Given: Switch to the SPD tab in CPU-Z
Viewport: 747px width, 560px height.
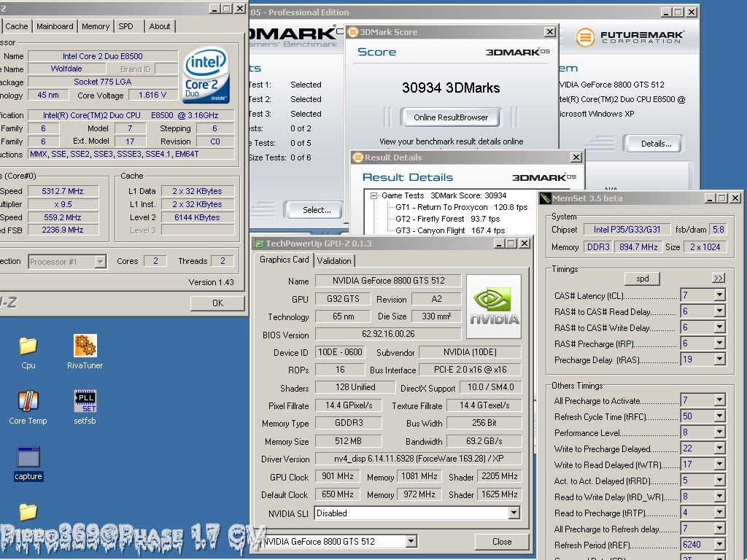Looking at the screenshot, I should (125, 26).
